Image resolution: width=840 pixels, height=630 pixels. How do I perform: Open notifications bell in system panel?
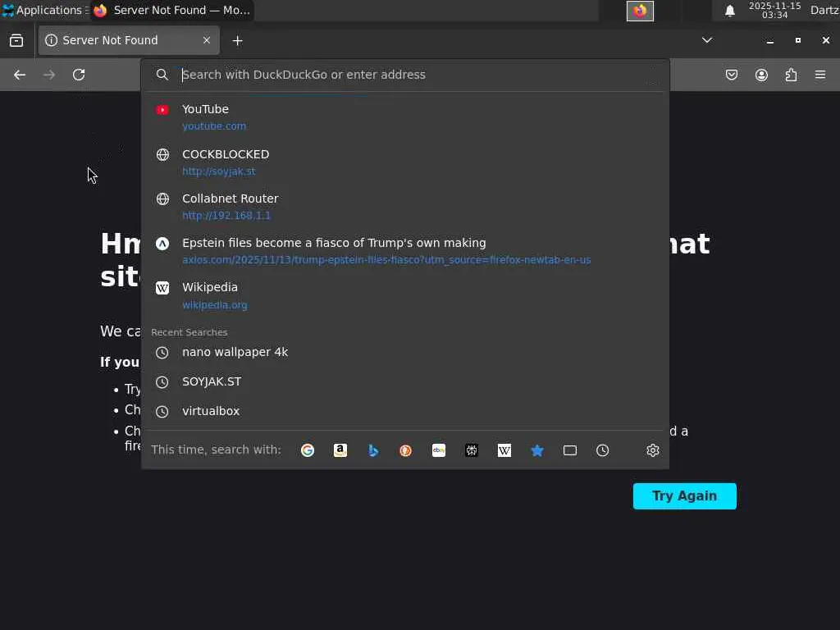[729, 11]
